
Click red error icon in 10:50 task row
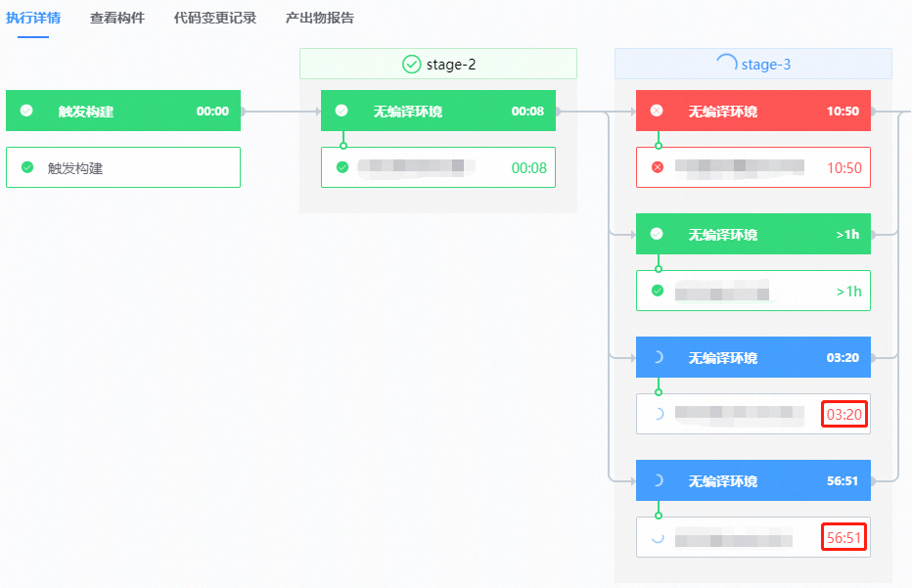658,167
